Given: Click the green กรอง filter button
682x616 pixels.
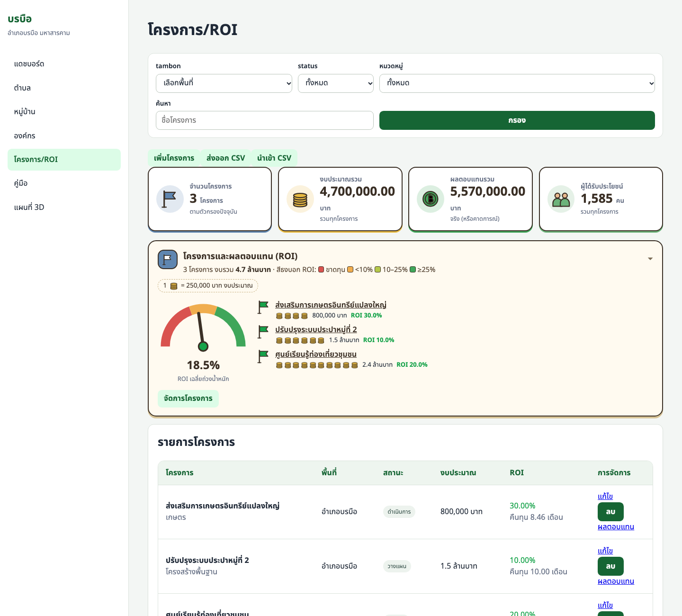Looking at the screenshot, I should pos(517,120).
